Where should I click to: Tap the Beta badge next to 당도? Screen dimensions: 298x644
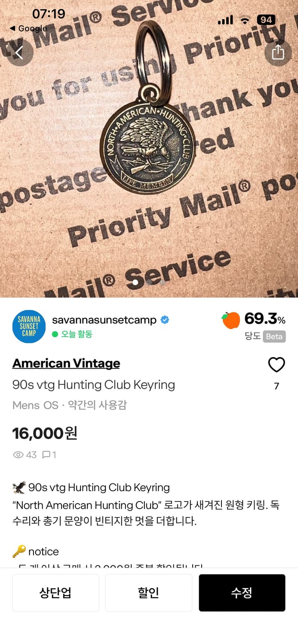pyautogui.click(x=274, y=337)
